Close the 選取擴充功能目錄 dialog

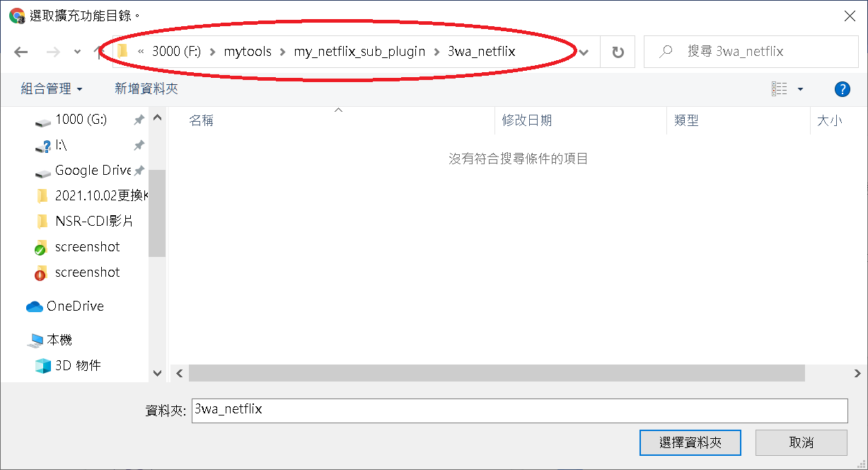pyautogui.click(x=850, y=16)
